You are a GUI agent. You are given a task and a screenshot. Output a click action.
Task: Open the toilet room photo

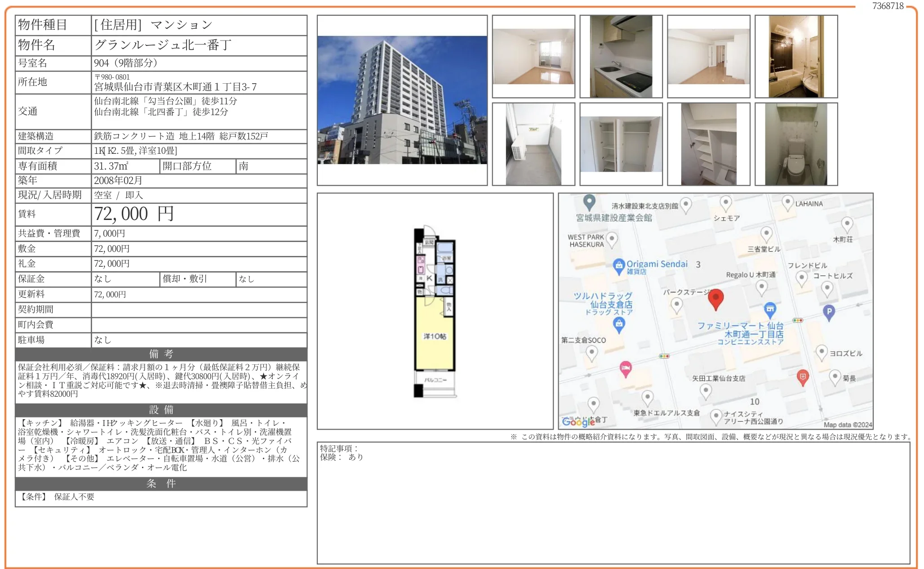(x=796, y=144)
